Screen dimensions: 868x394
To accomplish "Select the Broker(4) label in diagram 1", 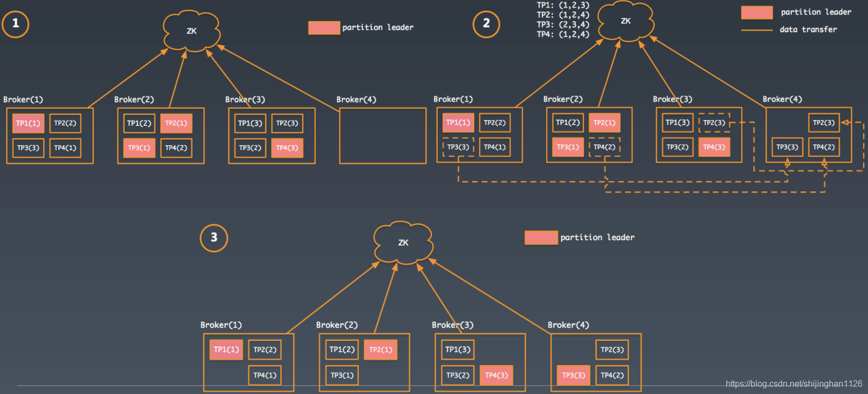I will tap(356, 100).
